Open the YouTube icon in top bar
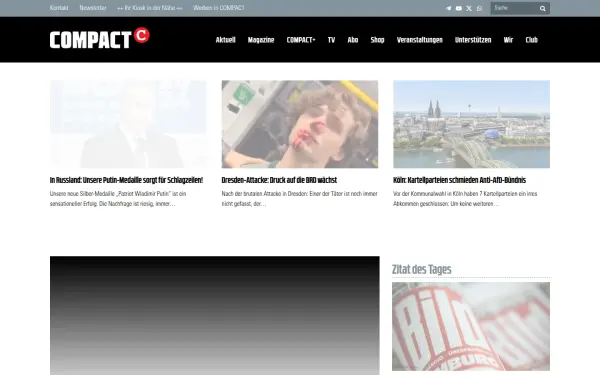This screenshot has height=375, width=600. (x=459, y=8)
